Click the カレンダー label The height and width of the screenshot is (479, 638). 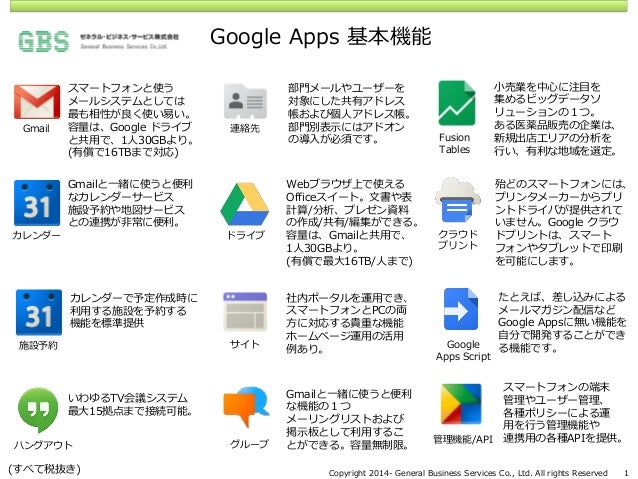[x=36, y=235]
